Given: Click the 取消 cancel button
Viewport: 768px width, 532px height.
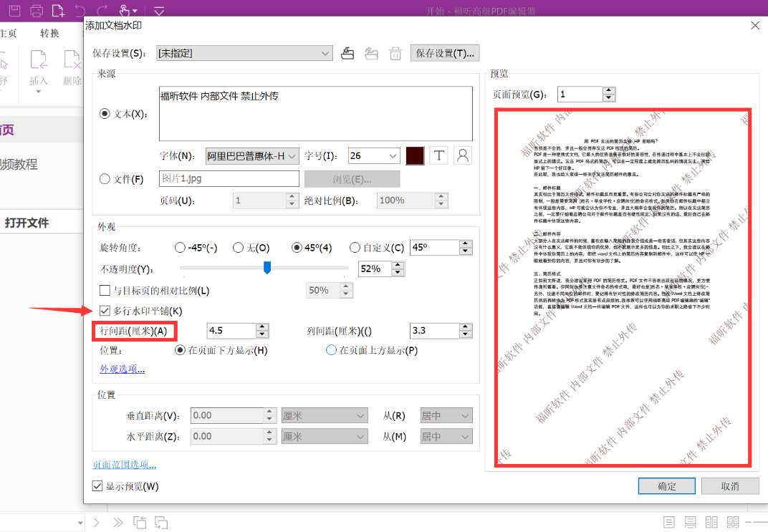Looking at the screenshot, I should pos(730,486).
